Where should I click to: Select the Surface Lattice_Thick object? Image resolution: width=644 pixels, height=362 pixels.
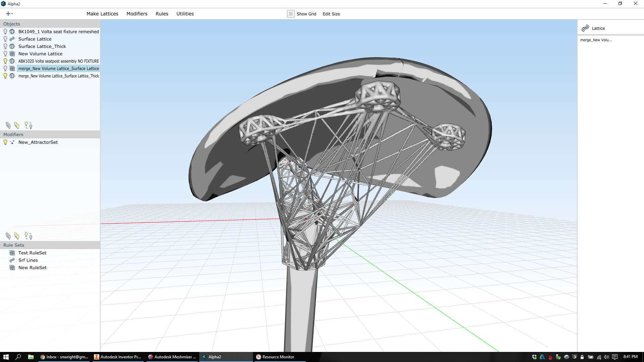coord(42,46)
